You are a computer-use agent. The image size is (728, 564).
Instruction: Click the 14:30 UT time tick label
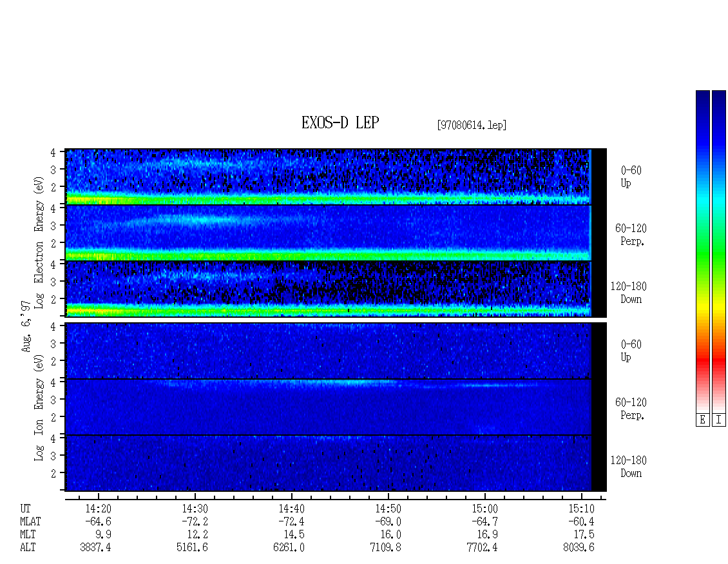[x=195, y=509]
